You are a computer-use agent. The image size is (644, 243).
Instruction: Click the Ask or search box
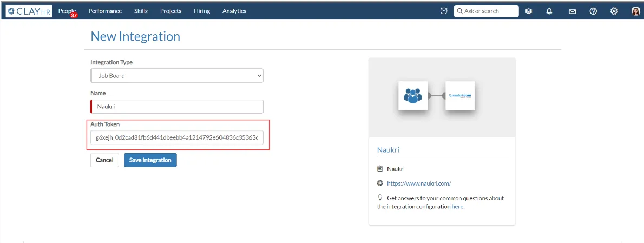(487, 11)
